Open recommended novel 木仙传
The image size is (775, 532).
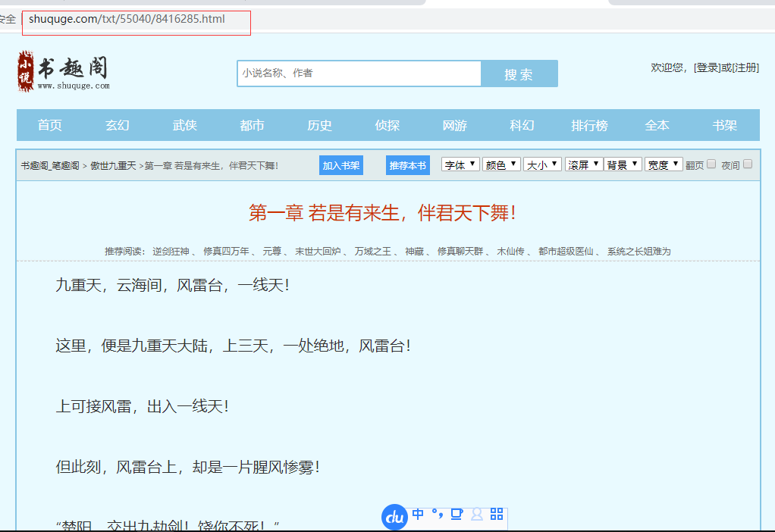[x=510, y=252]
